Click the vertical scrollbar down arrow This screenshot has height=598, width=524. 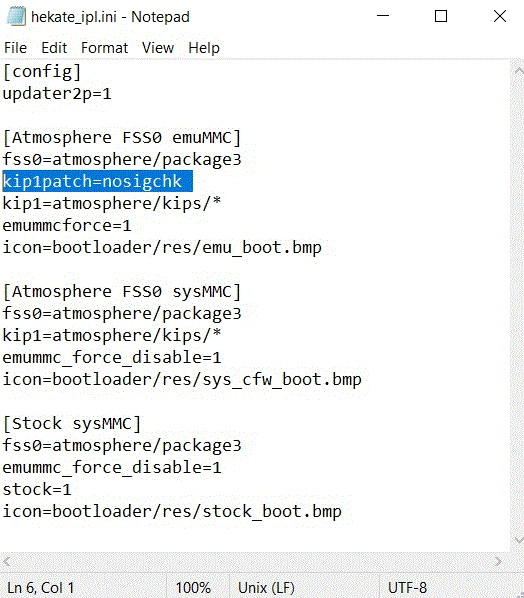(x=519, y=540)
